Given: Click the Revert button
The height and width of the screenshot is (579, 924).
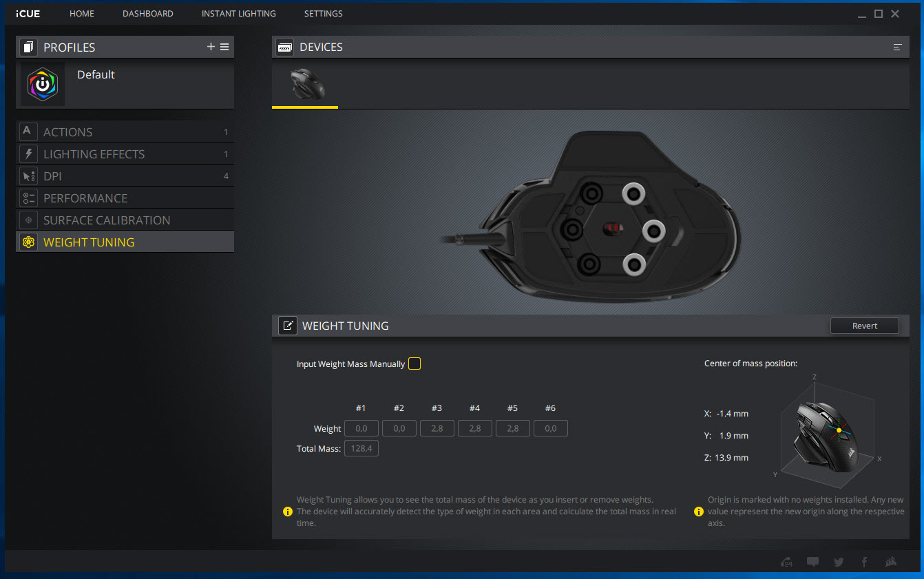Looking at the screenshot, I should tap(865, 326).
